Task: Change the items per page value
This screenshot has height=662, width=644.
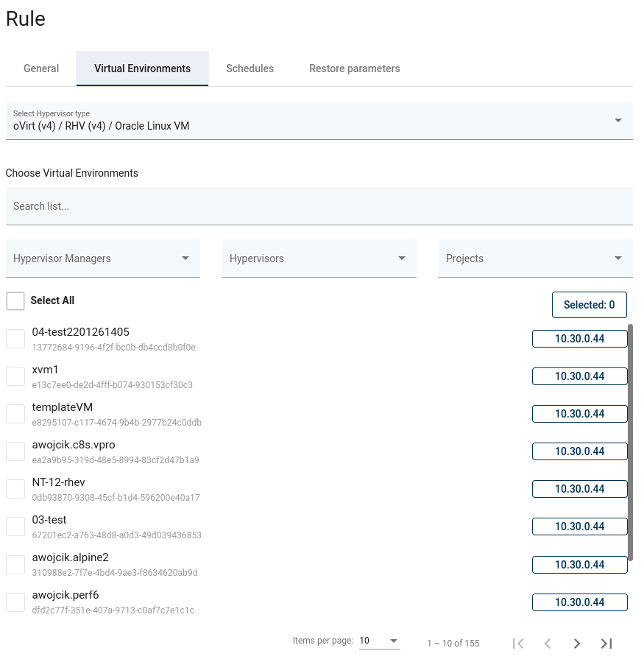Action: pos(379,641)
